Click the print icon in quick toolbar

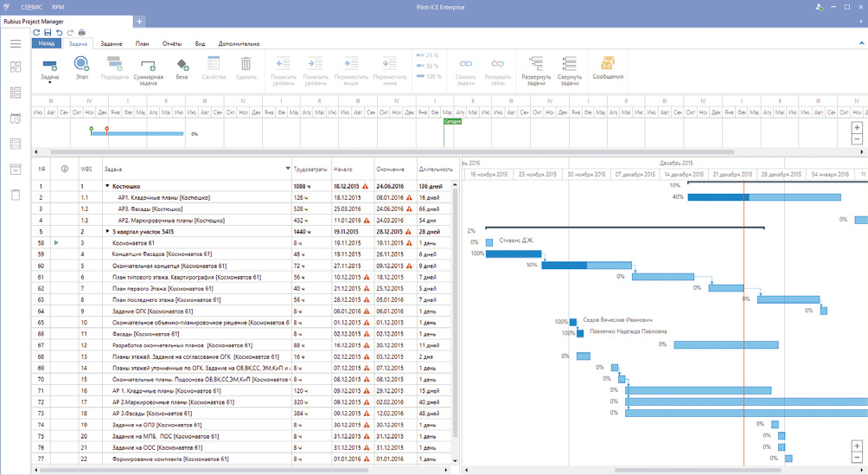click(82, 33)
